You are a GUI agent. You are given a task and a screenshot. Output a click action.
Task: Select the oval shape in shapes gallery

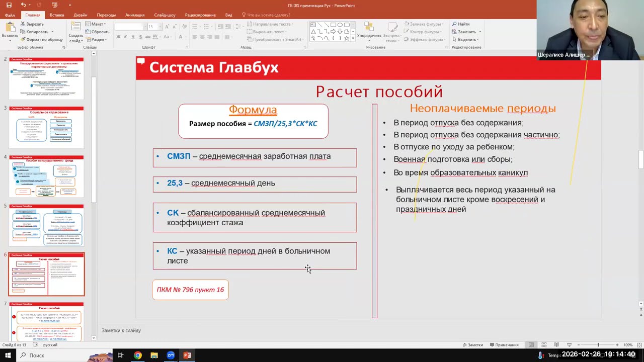(340, 24)
